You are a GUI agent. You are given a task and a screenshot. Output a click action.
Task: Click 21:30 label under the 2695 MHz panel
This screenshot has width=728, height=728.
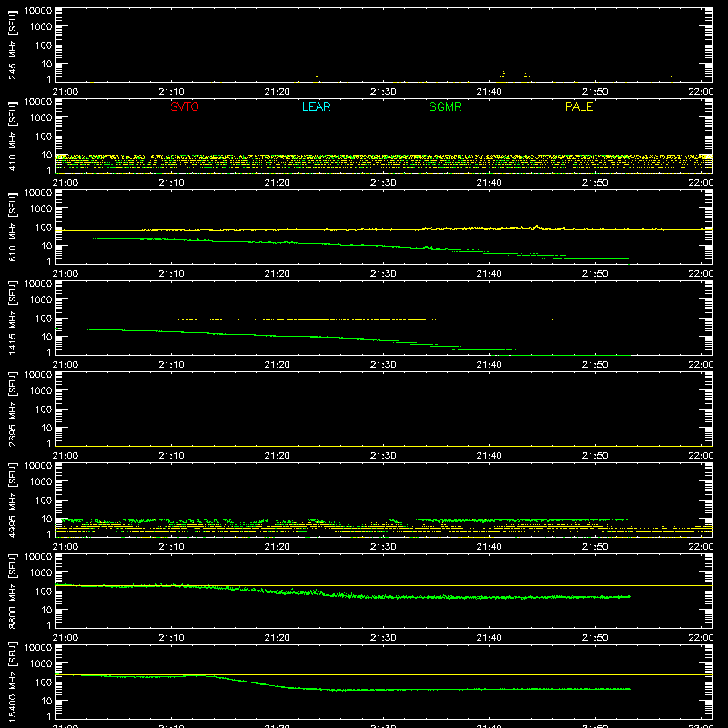click(383, 456)
